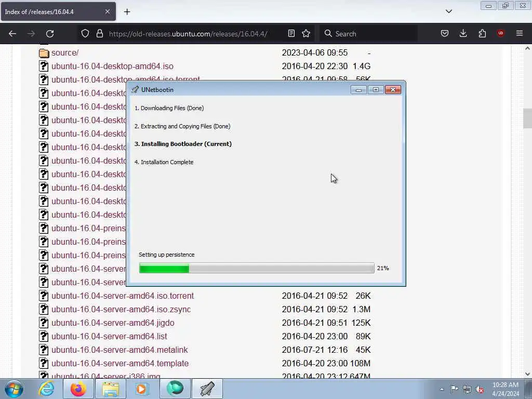The width and height of the screenshot is (532, 399).
Task: Download ubuntu-16.04-desktop-amd64.iso
Action: pos(112,66)
